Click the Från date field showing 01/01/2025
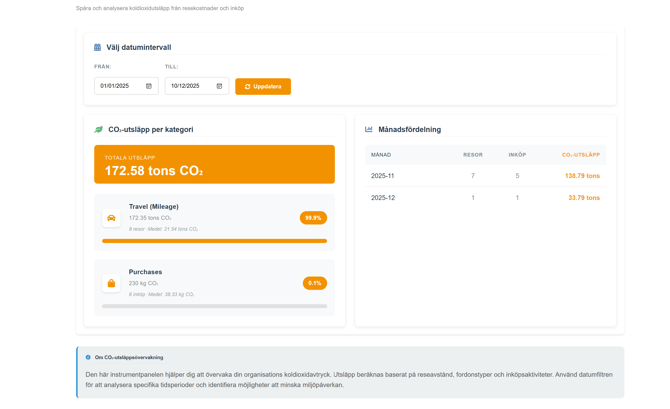The width and height of the screenshot is (670, 409). (120, 86)
